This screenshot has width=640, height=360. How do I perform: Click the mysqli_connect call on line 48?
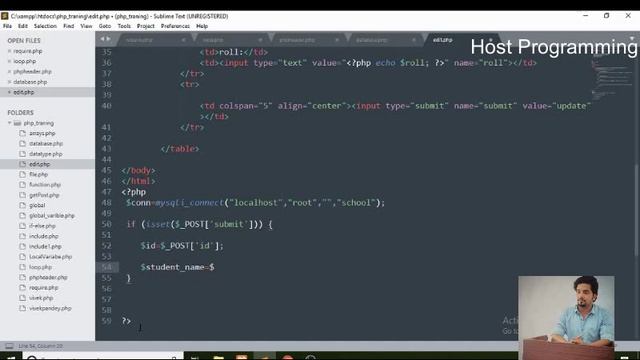pyautogui.click(x=190, y=203)
